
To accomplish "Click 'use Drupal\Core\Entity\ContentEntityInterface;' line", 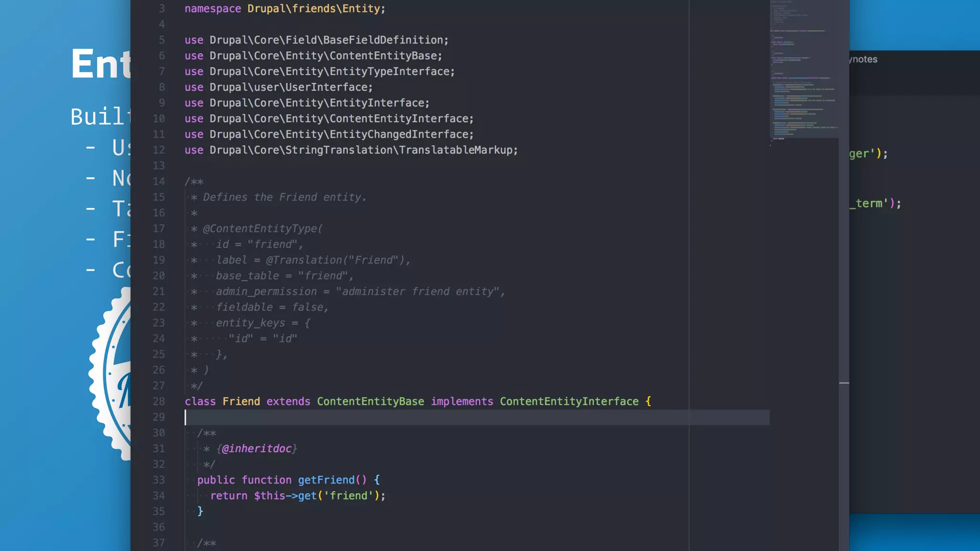I will [329, 119].
